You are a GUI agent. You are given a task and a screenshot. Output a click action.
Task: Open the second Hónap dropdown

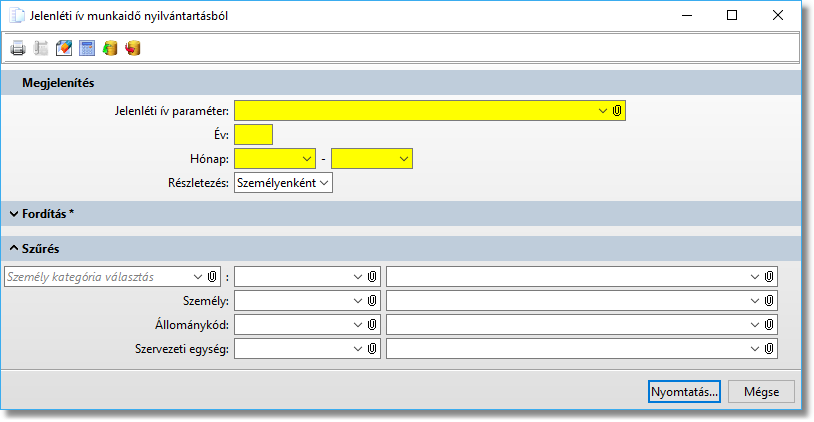pos(403,158)
